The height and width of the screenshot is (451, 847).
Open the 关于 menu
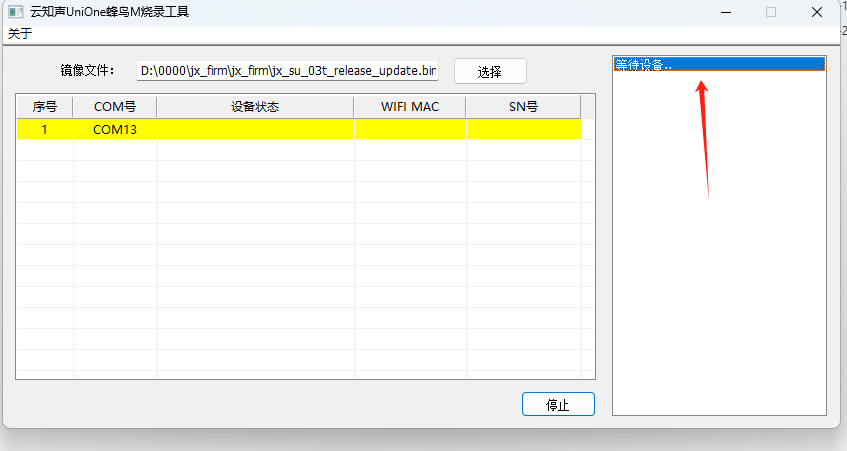point(20,33)
